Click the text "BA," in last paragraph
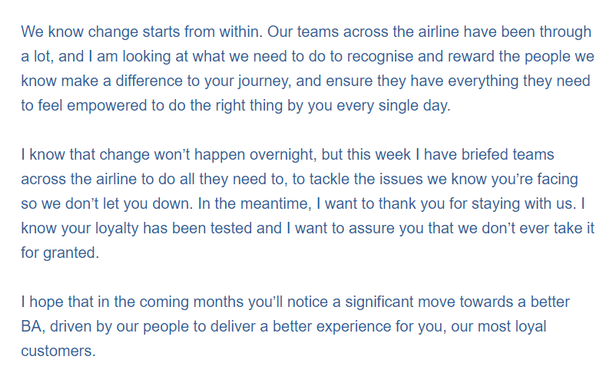 [33, 326]
